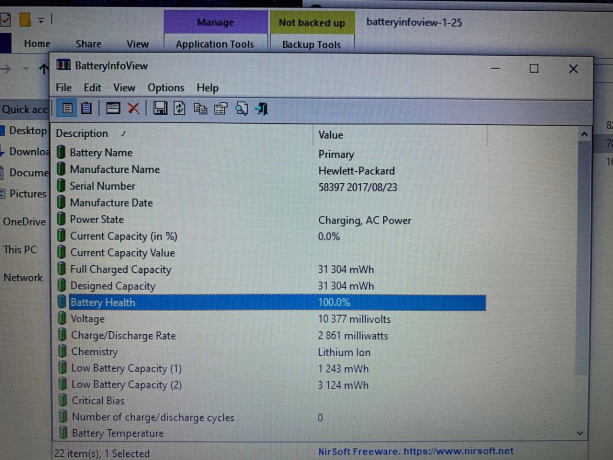The width and height of the screenshot is (613, 460).
Task: Open the Options menu
Action: (x=166, y=88)
